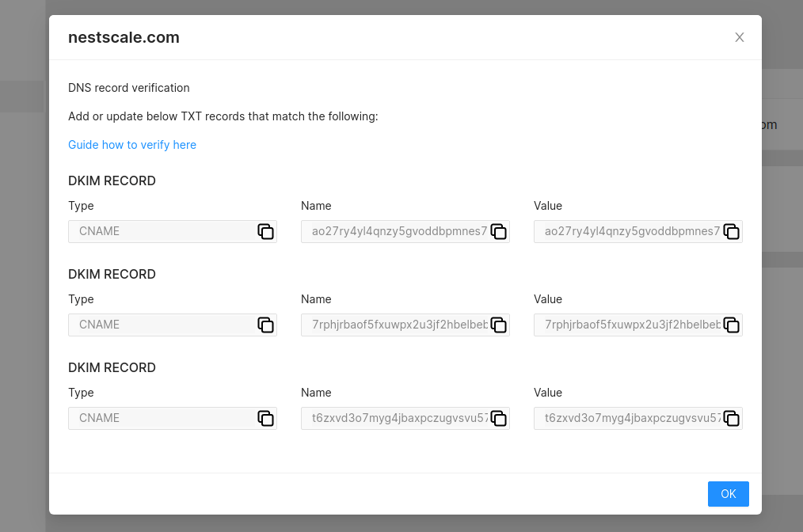Screen dimensions: 803x532
Task: Select the second record's Name input
Action: [x=392, y=325]
